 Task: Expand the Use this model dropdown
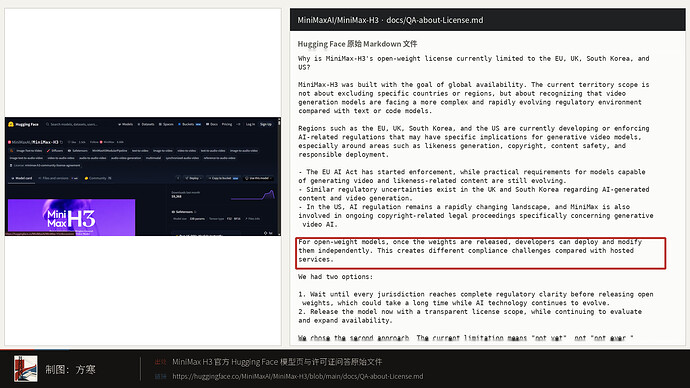point(259,178)
